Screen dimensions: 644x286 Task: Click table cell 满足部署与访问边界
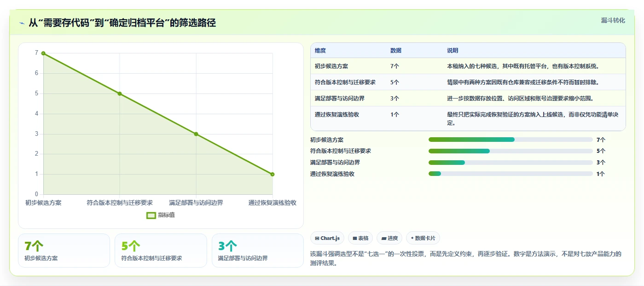pos(340,99)
